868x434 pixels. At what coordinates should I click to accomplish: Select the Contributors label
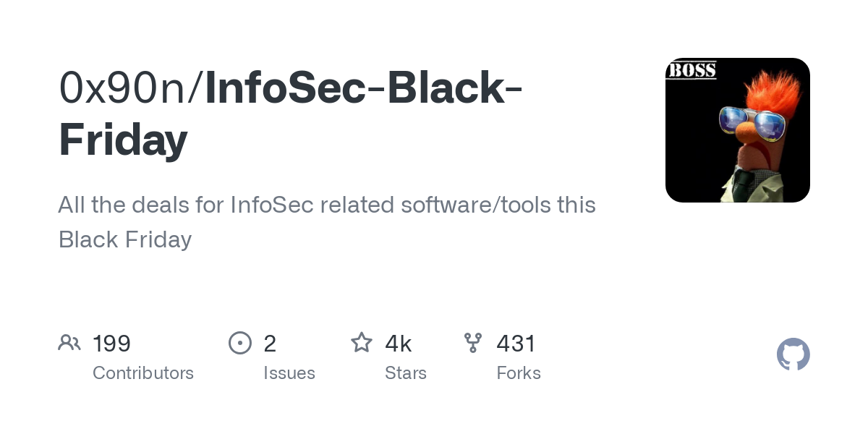[x=143, y=373]
